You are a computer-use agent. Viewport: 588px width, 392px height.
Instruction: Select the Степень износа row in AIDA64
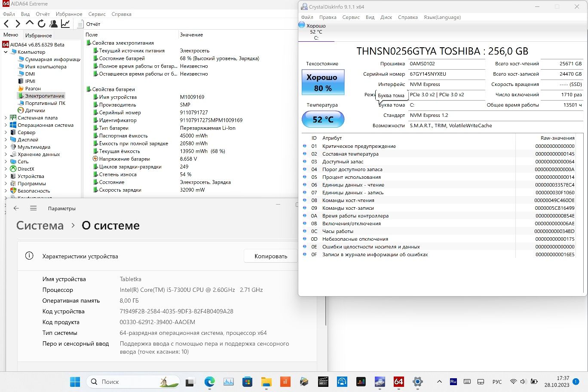coord(191,175)
